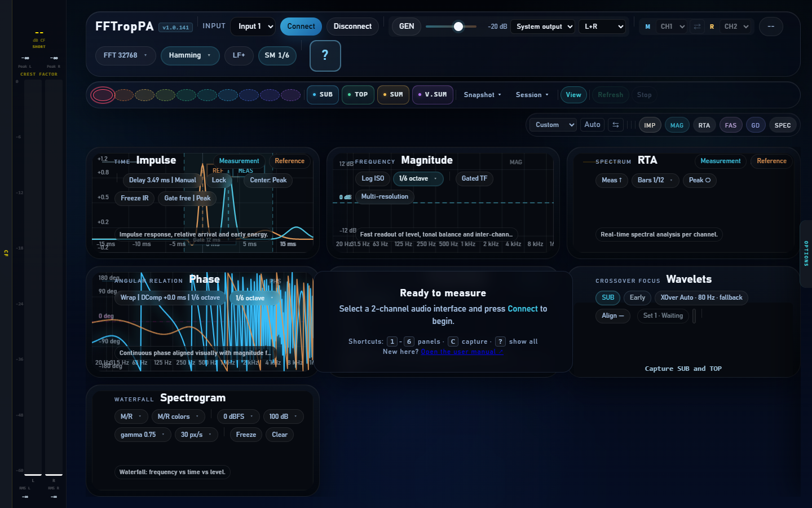Select Early in the Wavelets panel
Viewport: 812px width, 508px height.
click(x=637, y=297)
